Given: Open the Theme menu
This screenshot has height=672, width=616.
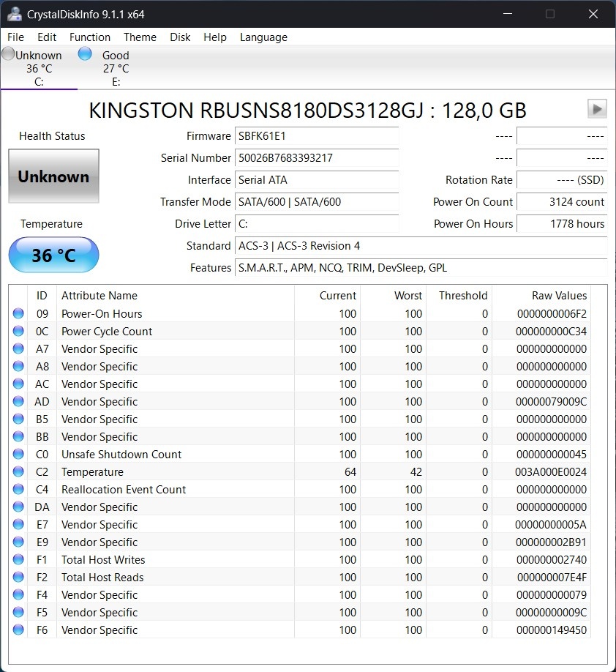Looking at the screenshot, I should tap(140, 37).
